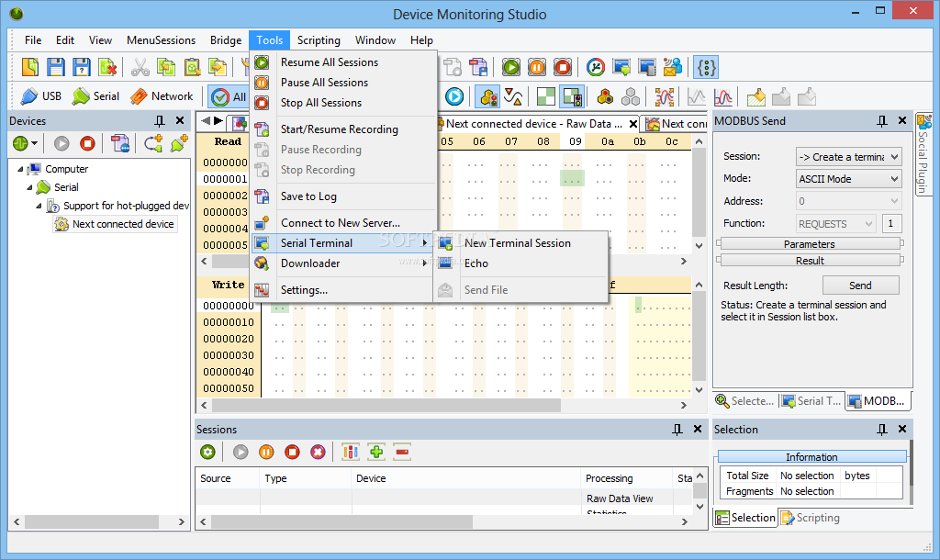Click green plus add icon in Sessions panel
This screenshot has height=560, width=940.
coord(376,452)
